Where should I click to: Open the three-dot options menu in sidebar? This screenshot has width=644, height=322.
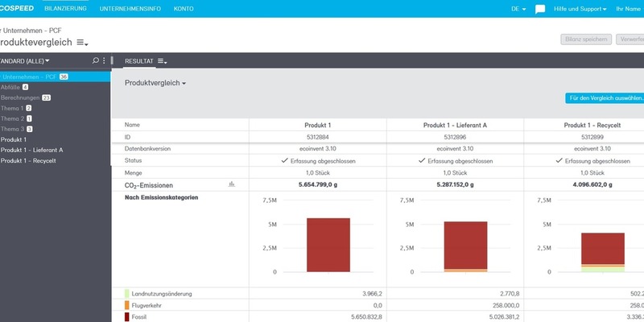point(105,60)
